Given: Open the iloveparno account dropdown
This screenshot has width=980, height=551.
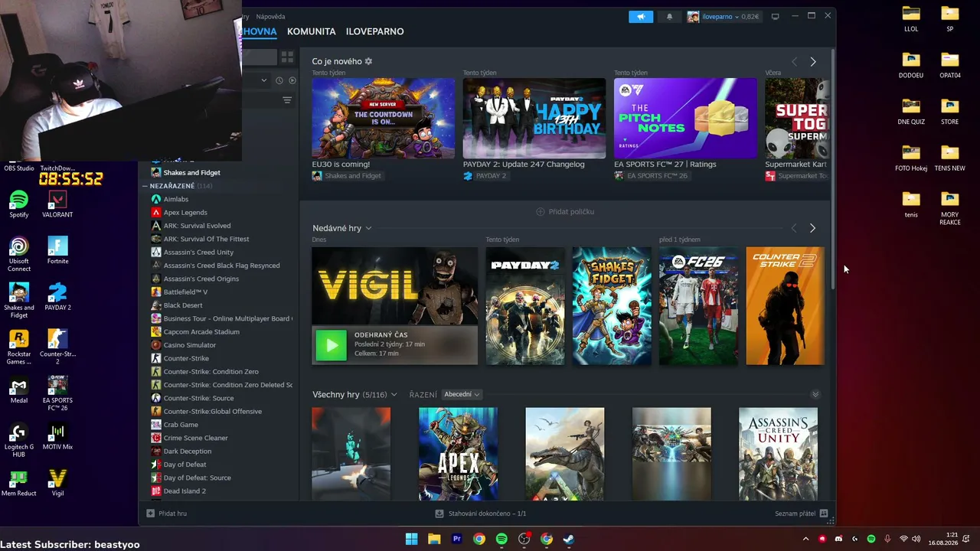Looking at the screenshot, I should tap(724, 17).
